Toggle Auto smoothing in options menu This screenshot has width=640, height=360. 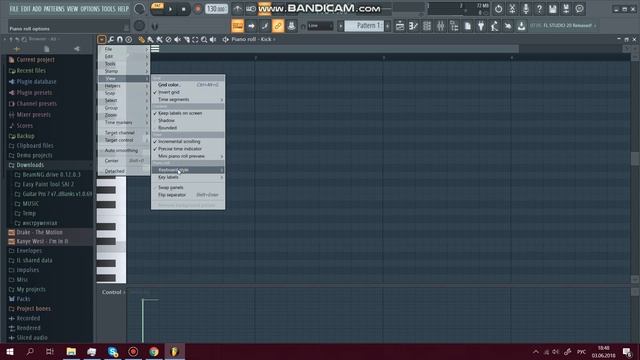pyautogui.click(x=124, y=151)
